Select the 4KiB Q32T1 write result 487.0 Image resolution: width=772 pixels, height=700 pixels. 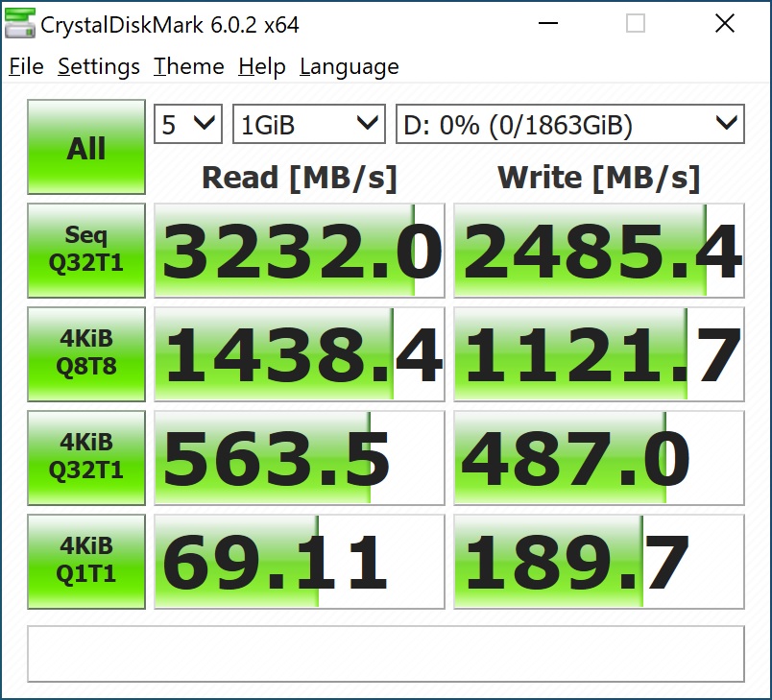[599, 458]
